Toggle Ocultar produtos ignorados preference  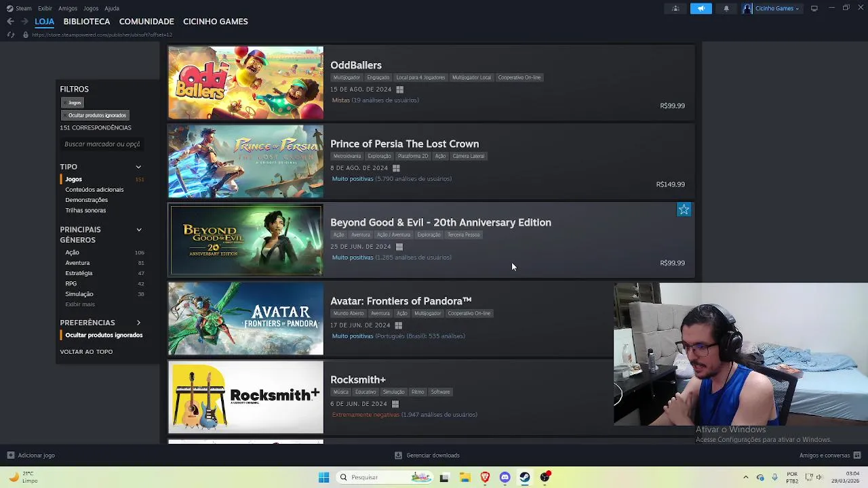[x=104, y=335]
